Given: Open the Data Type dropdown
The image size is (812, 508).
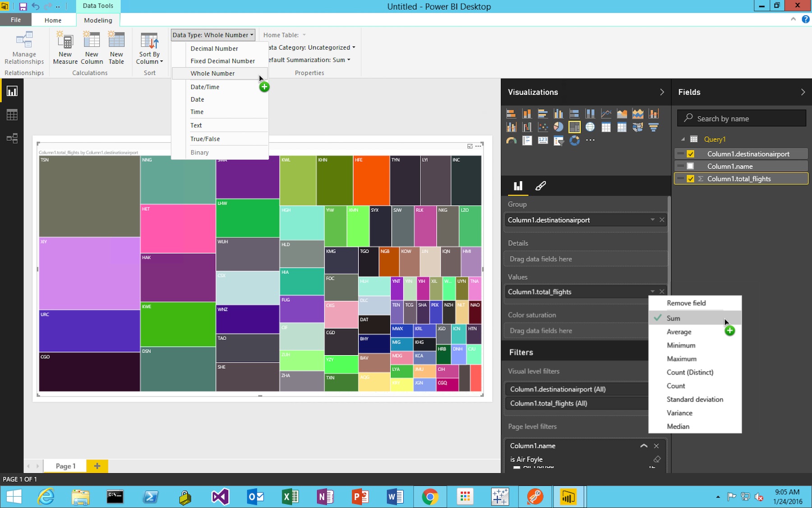Looking at the screenshot, I should click(213, 35).
